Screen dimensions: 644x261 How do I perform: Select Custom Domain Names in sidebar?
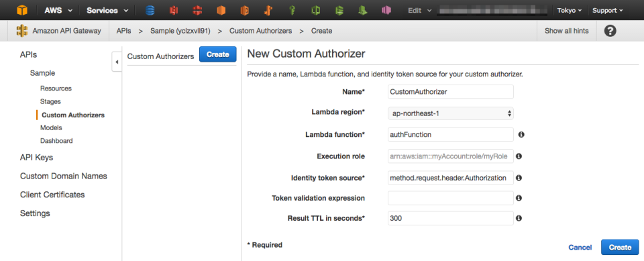(x=64, y=176)
